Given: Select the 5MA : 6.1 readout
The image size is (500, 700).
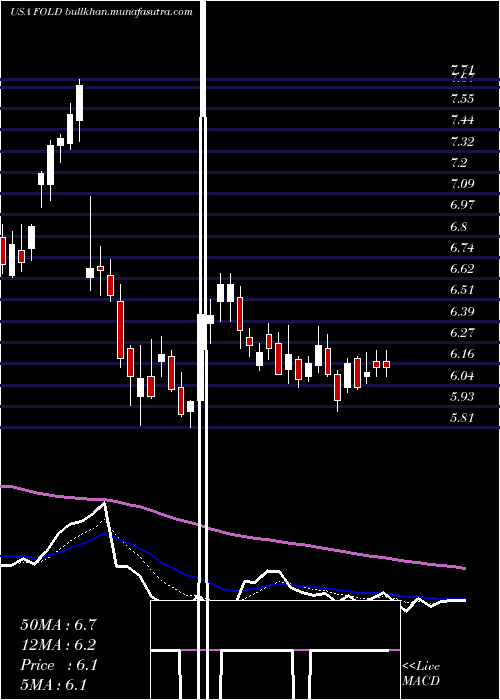Looking at the screenshot, I should coord(53,684).
